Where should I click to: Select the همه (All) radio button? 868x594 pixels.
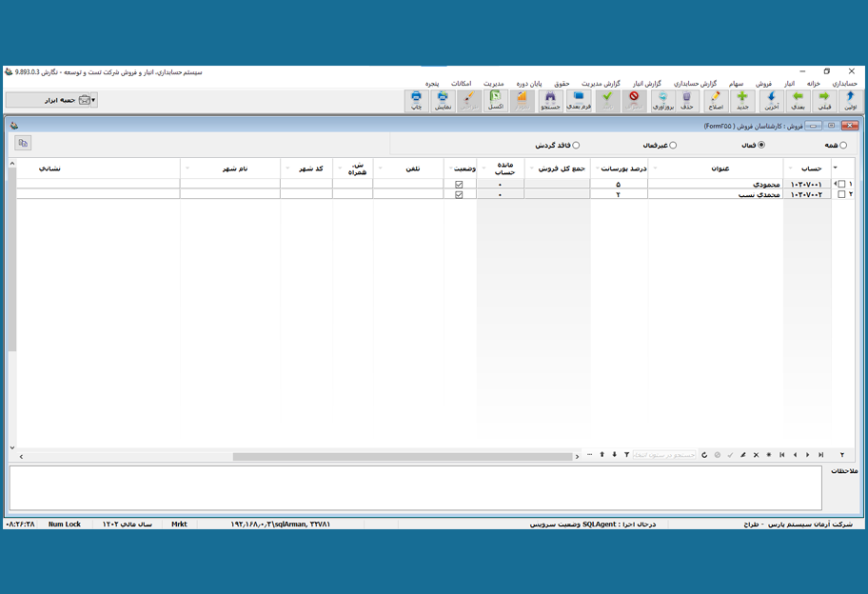point(843,145)
